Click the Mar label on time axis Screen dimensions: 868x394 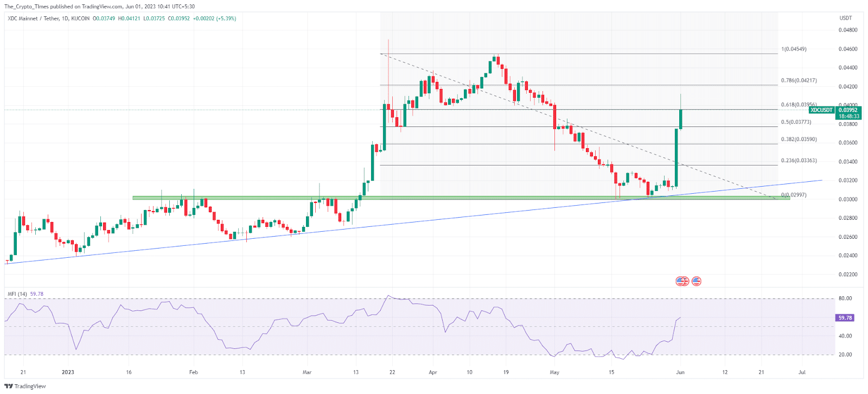[x=307, y=372]
